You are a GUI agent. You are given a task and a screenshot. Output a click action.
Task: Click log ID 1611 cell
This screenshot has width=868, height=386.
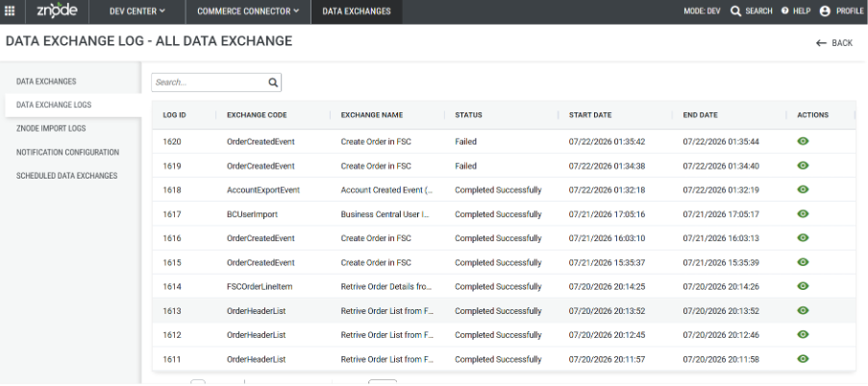[x=172, y=359]
